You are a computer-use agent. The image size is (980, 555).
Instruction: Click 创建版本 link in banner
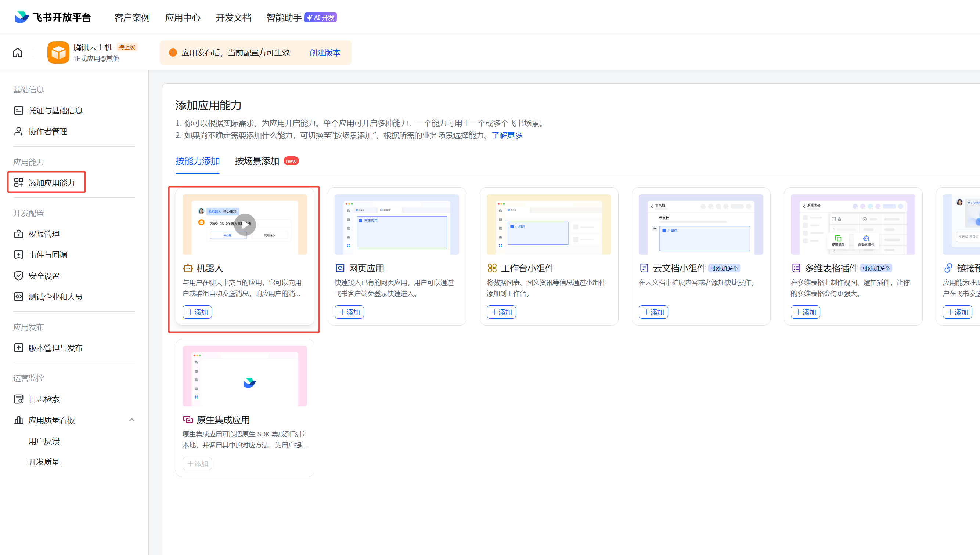click(x=324, y=52)
